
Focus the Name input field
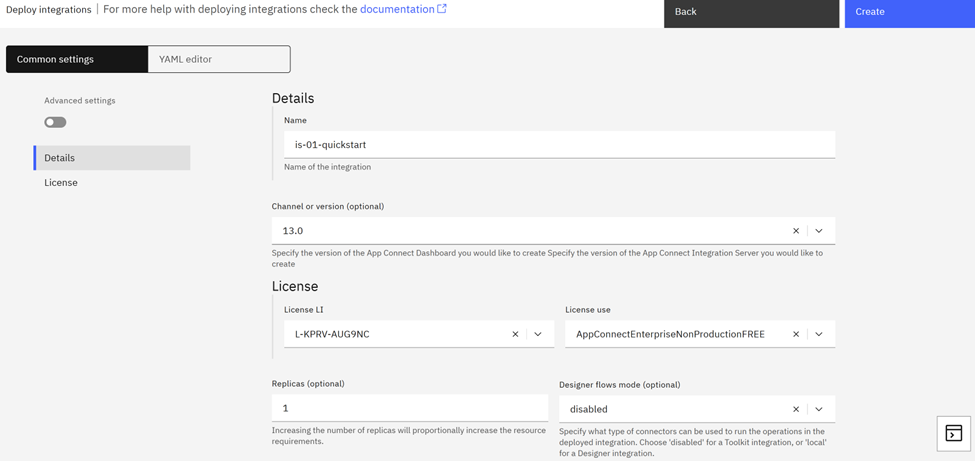coord(560,144)
